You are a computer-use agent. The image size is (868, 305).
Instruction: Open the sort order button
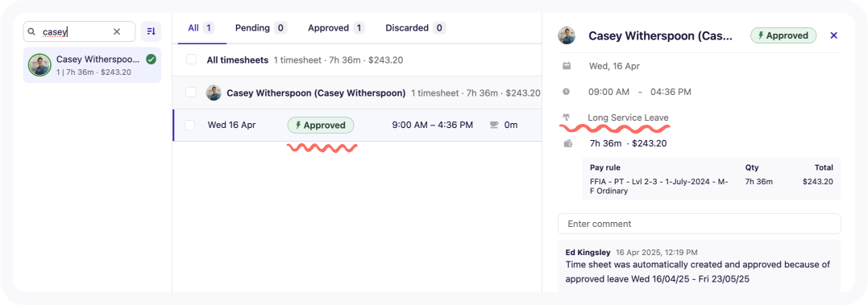click(152, 31)
